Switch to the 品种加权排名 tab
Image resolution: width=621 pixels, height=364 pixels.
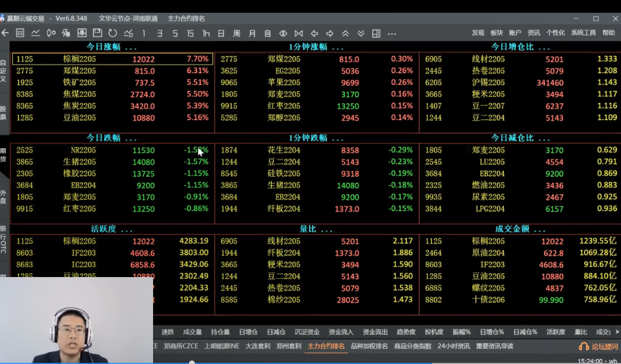coord(369,346)
